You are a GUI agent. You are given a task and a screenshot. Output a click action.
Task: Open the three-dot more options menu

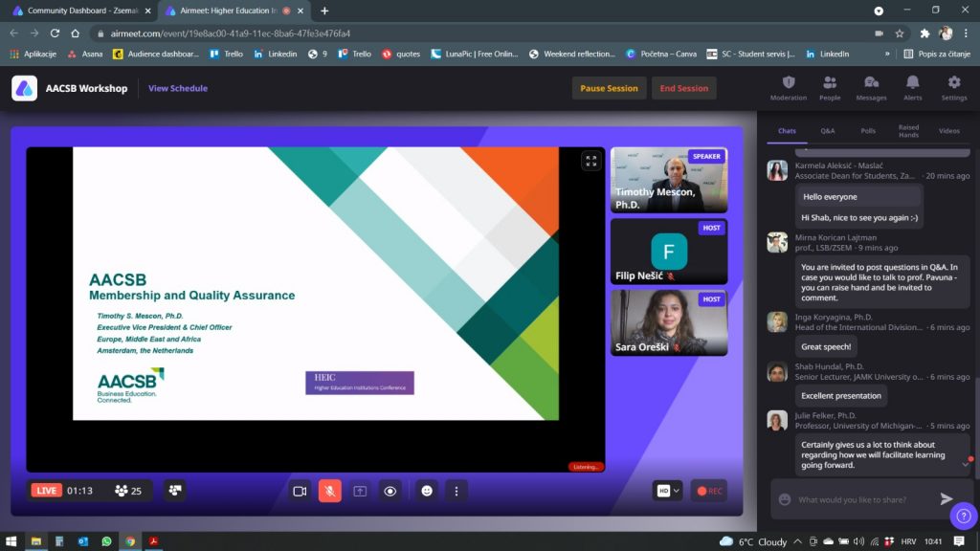[x=457, y=491]
